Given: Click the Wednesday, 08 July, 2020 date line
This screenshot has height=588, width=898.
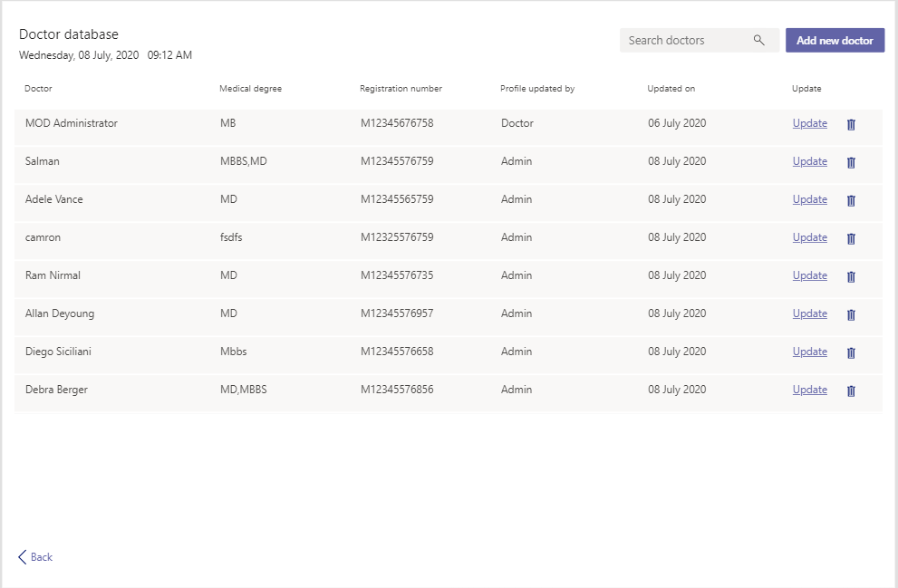Looking at the screenshot, I should pos(79,55).
